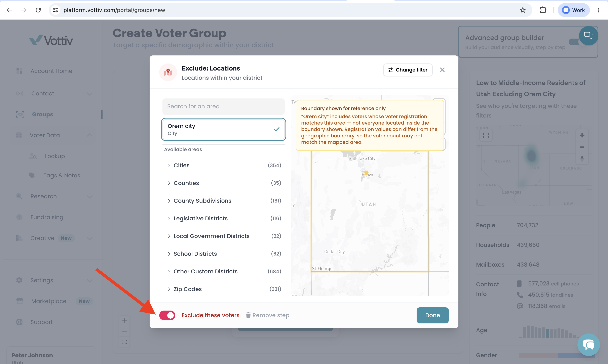Click Remove step

(x=268, y=315)
